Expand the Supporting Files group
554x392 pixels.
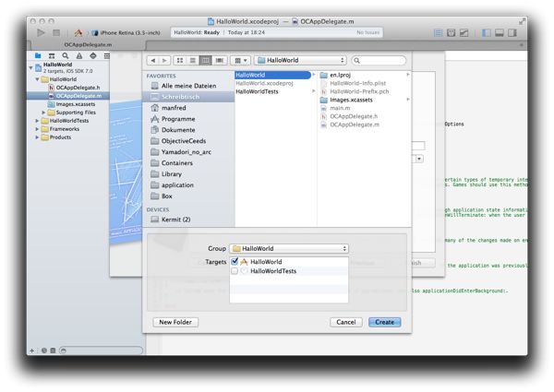43,113
